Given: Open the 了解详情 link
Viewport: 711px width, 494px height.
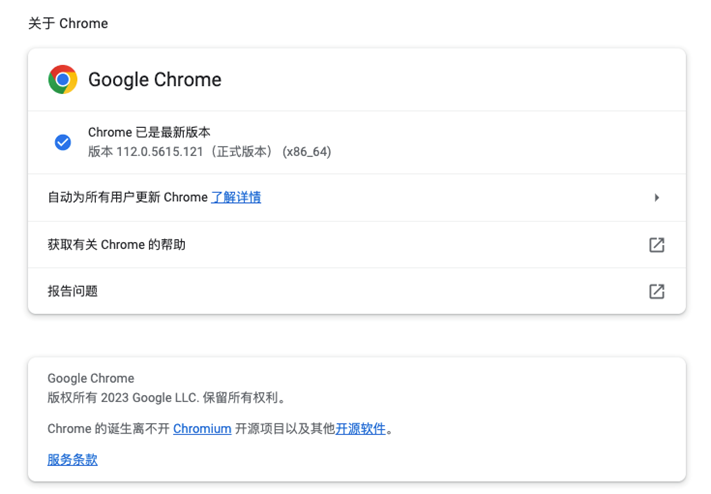Looking at the screenshot, I should 236,198.
